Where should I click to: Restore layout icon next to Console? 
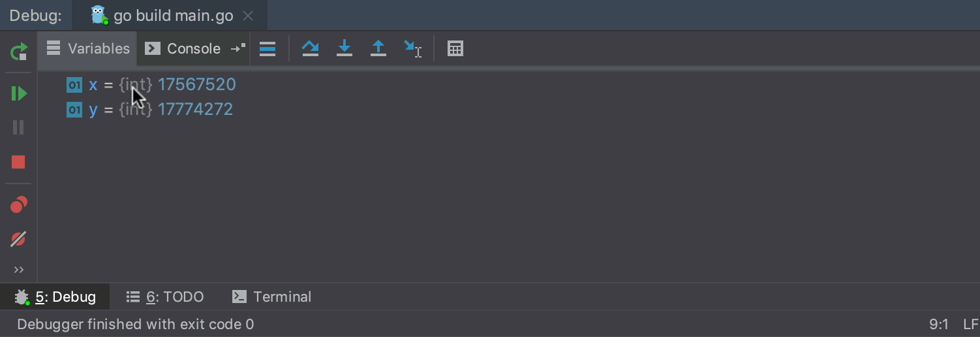238,48
